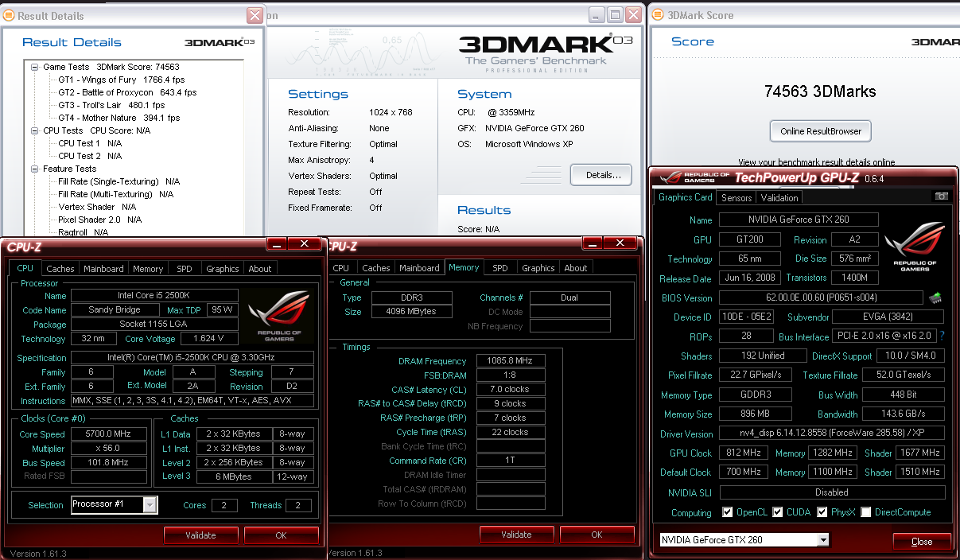Select CPU Test 1 tree row
This screenshot has height=560, width=960.
(x=90, y=143)
